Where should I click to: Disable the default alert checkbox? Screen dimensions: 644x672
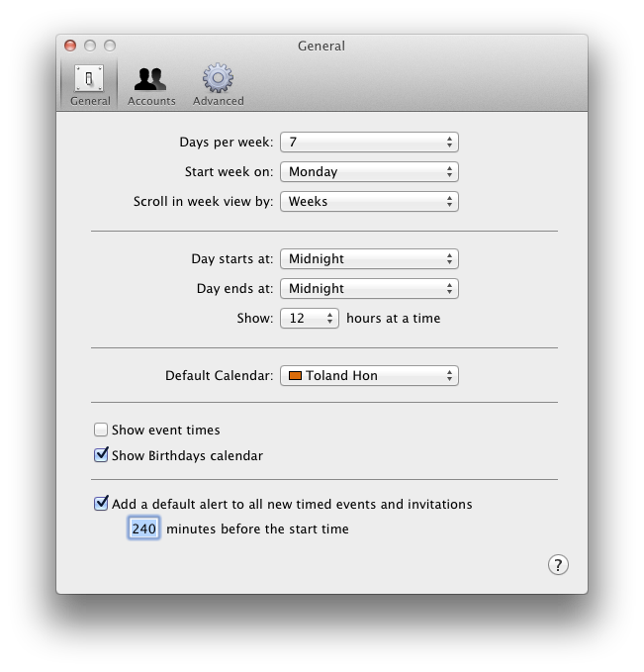(x=101, y=504)
